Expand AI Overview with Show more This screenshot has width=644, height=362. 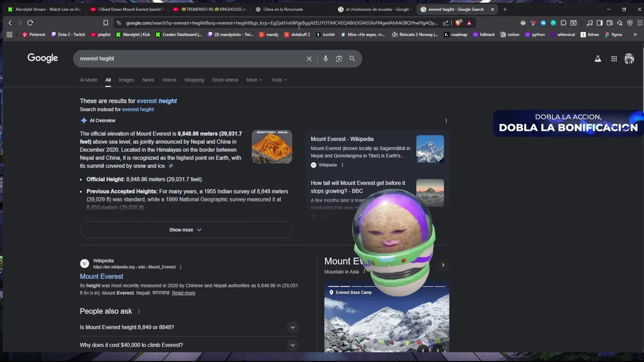(x=186, y=230)
